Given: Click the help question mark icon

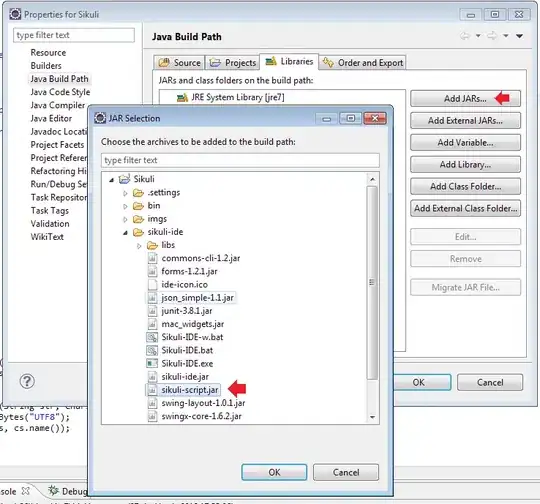Looking at the screenshot, I should pyautogui.click(x=27, y=381).
